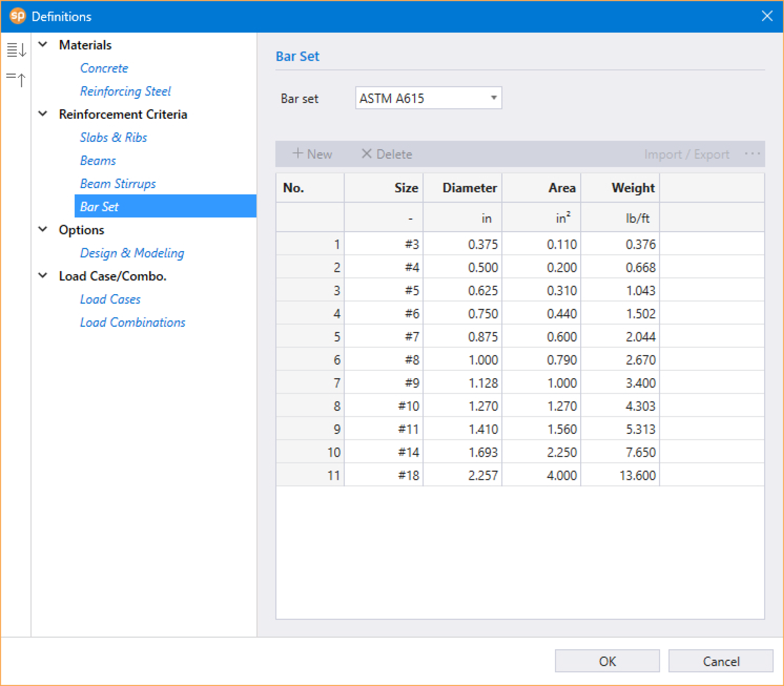784x686 pixels.
Task: Click the Area column header
Action: (x=542, y=188)
